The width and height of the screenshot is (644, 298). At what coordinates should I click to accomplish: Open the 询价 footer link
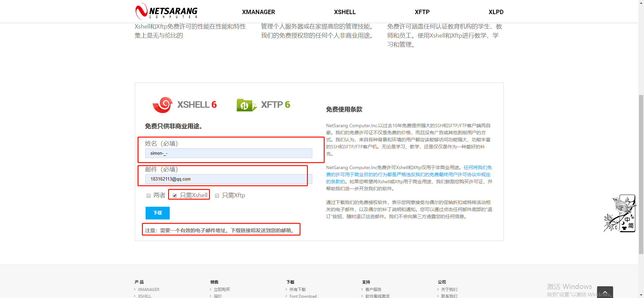pos(218,296)
